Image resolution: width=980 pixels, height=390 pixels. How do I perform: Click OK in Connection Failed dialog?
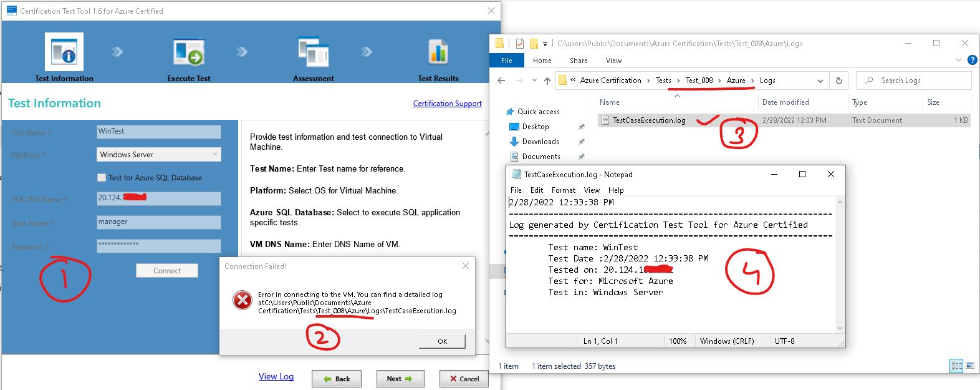pos(442,341)
